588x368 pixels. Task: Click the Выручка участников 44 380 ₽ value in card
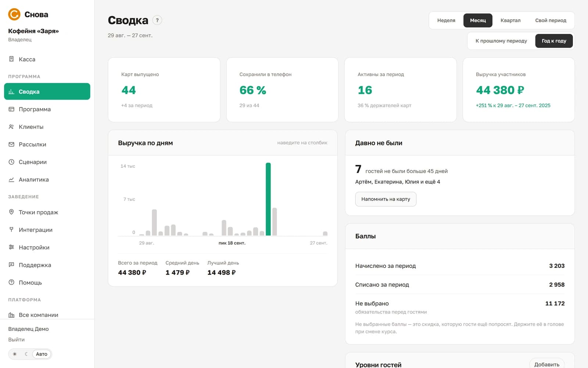[500, 90]
